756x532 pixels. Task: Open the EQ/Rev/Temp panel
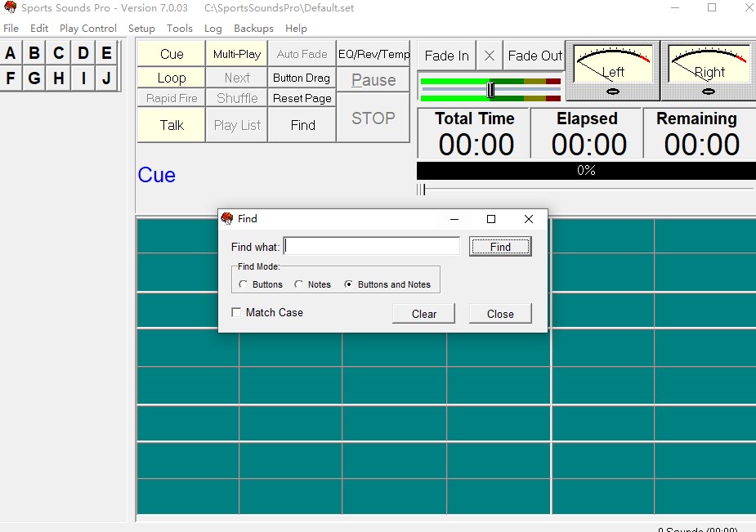pos(374,54)
